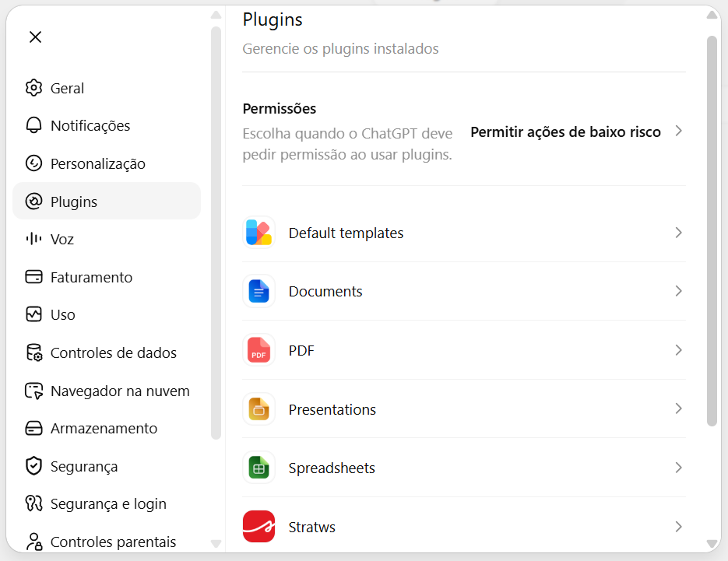Image resolution: width=728 pixels, height=561 pixels.
Task: Expand the PDF row chevron
Action: click(x=678, y=350)
